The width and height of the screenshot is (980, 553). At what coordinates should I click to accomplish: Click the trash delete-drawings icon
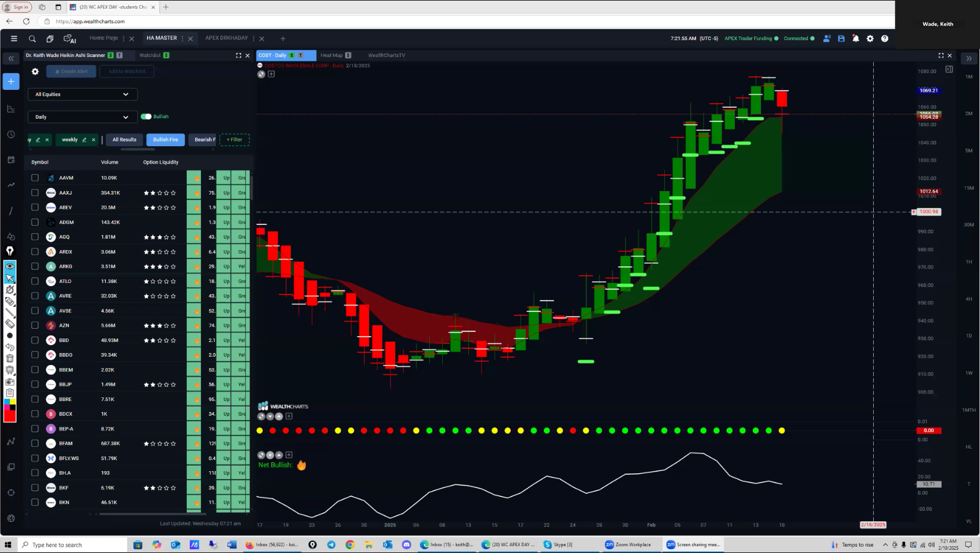[x=10, y=359]
